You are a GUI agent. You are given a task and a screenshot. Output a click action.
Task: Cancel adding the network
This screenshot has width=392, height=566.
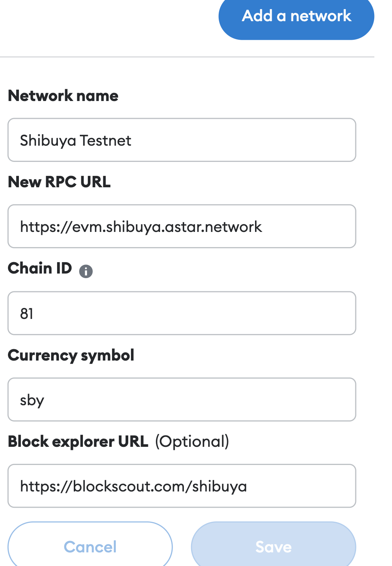coord(90,546)
